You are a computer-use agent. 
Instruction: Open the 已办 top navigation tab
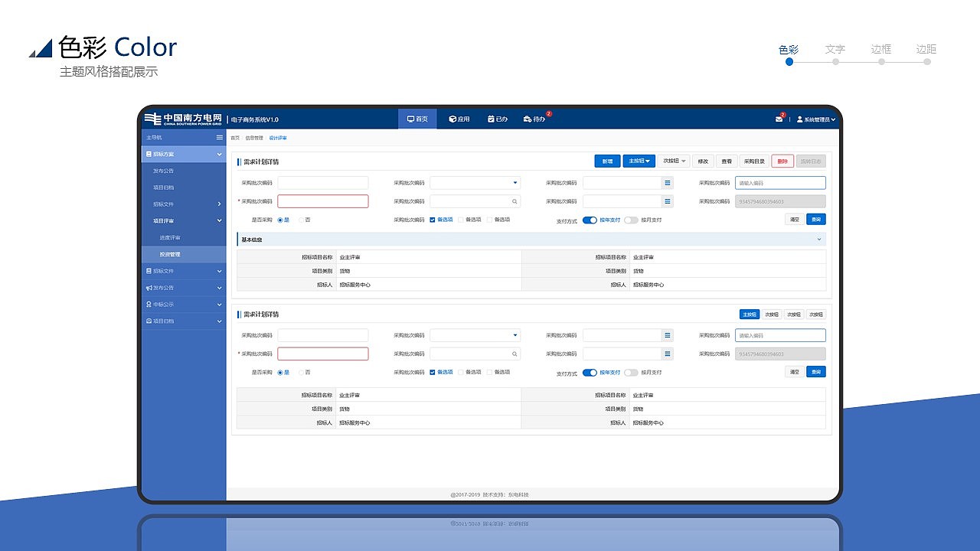[x=498, y=119]
